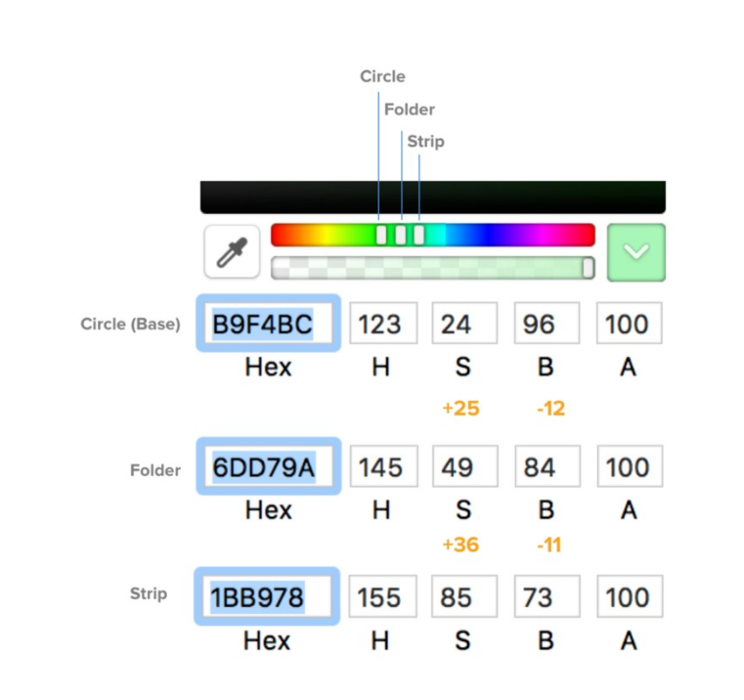Viewport: 744px width, 700px height.
Task: Click the 'Hex' label under 6DD79A
Action: coord(269,510)
